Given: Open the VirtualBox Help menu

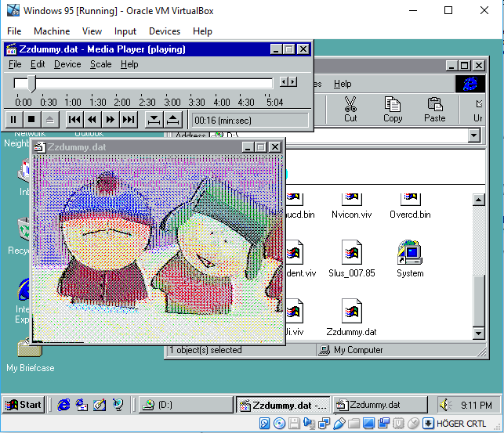Looking at the screenshot, I should [202, 31].
